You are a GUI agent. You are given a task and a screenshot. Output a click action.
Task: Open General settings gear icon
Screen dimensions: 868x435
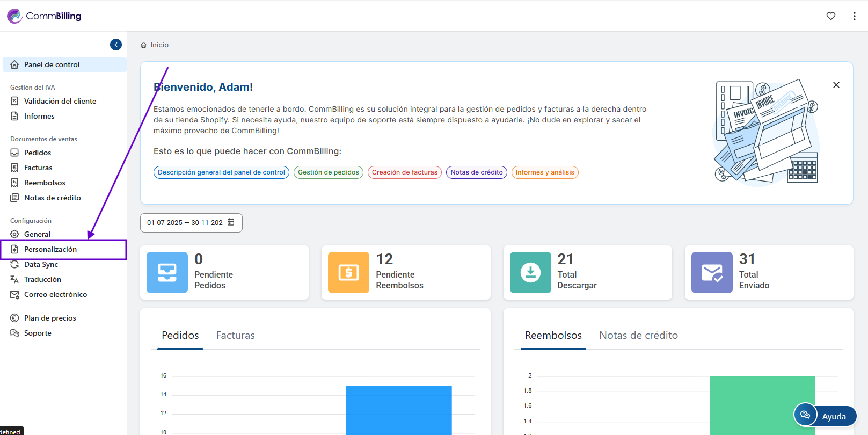(14, 234)
